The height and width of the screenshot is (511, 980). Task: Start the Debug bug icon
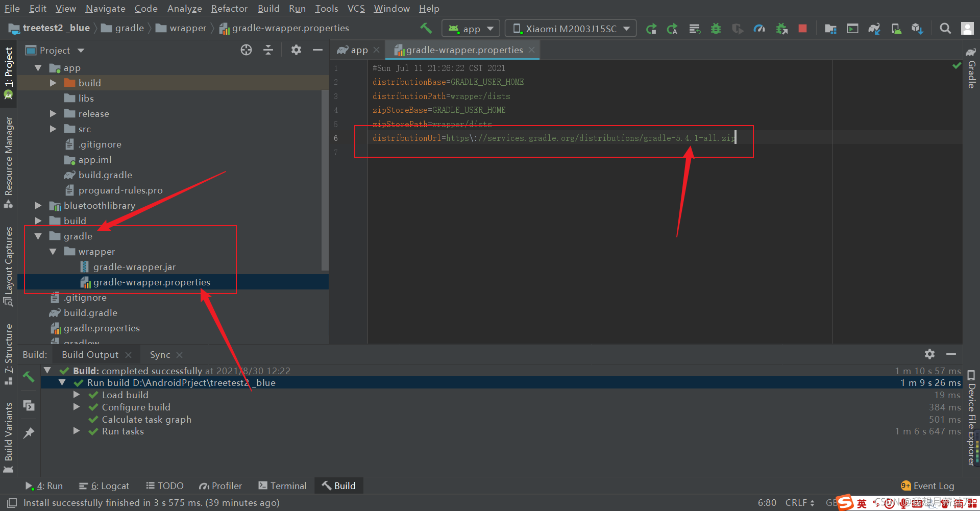[x=716, y=29]
